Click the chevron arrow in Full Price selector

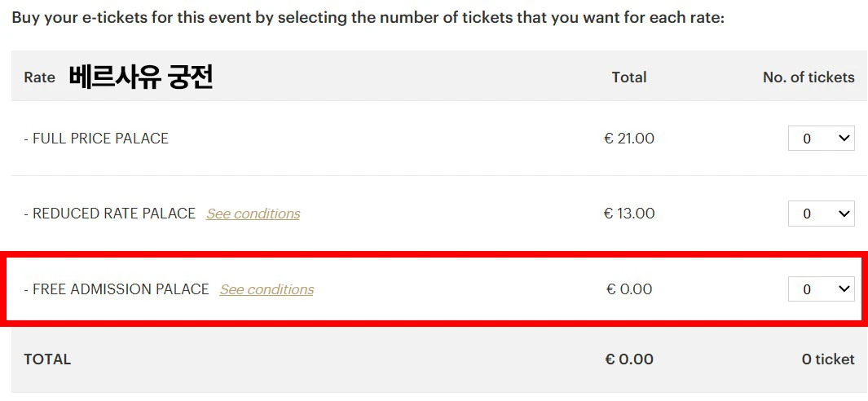[x=844, y=139]
